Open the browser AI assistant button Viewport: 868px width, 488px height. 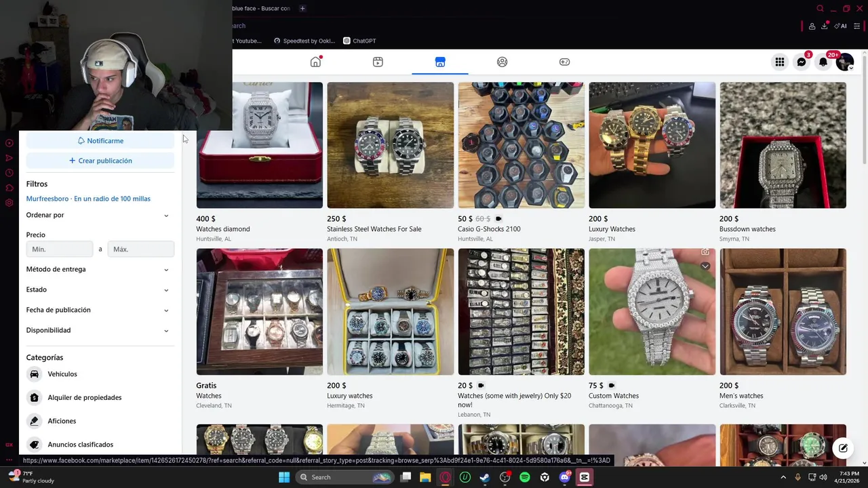(x=840, y=26)
